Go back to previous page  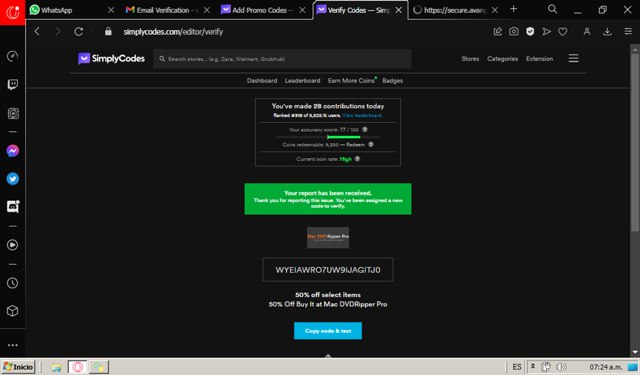[x=37, y=31]
